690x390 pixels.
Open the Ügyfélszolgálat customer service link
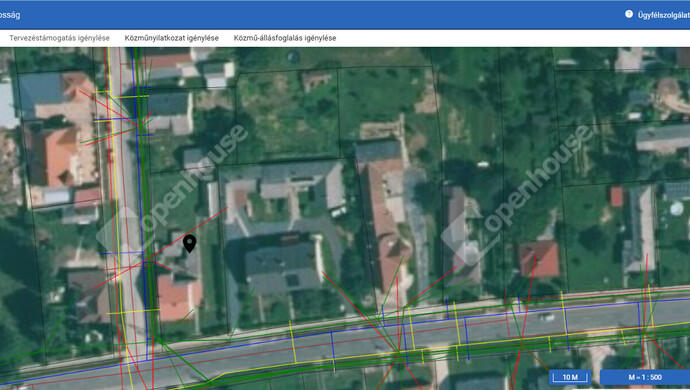point(664,15)
